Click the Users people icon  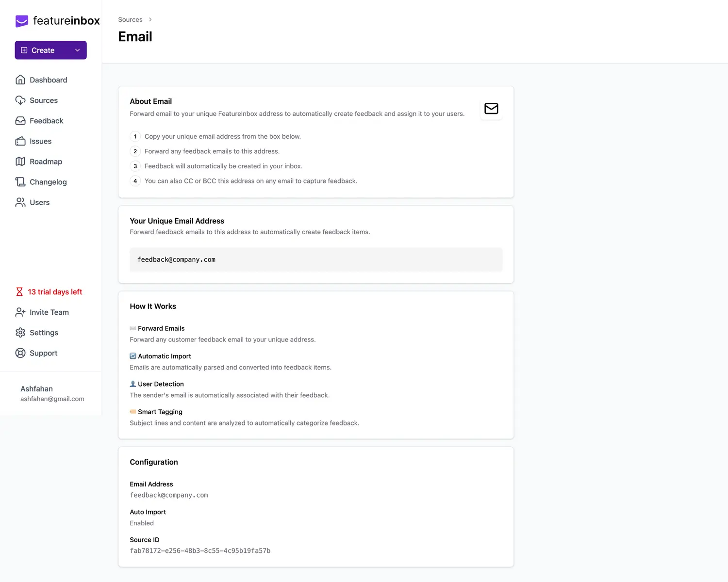20,202
